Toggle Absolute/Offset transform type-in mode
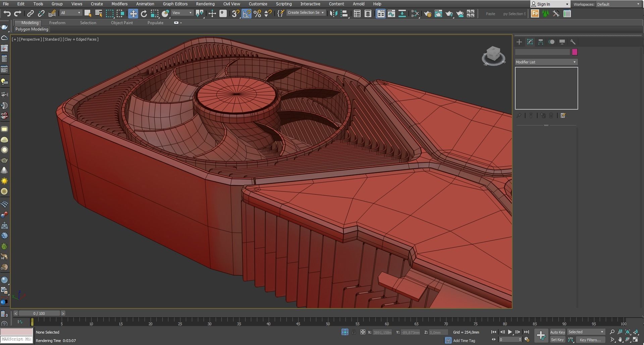 363,332
